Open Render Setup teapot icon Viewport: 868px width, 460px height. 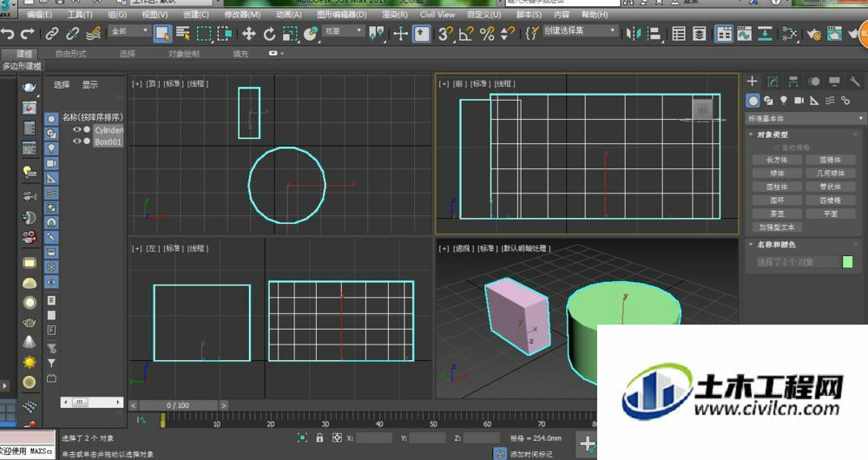click(814, 34)
